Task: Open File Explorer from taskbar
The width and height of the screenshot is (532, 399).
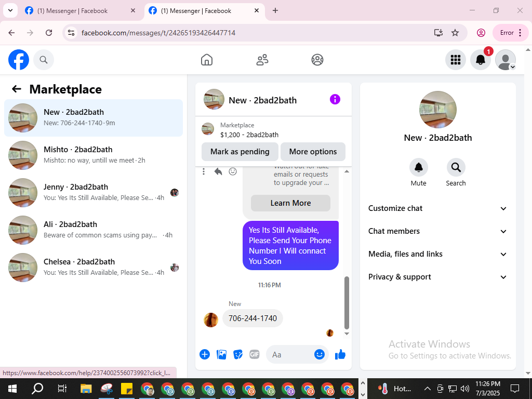Action: [86, 389]
